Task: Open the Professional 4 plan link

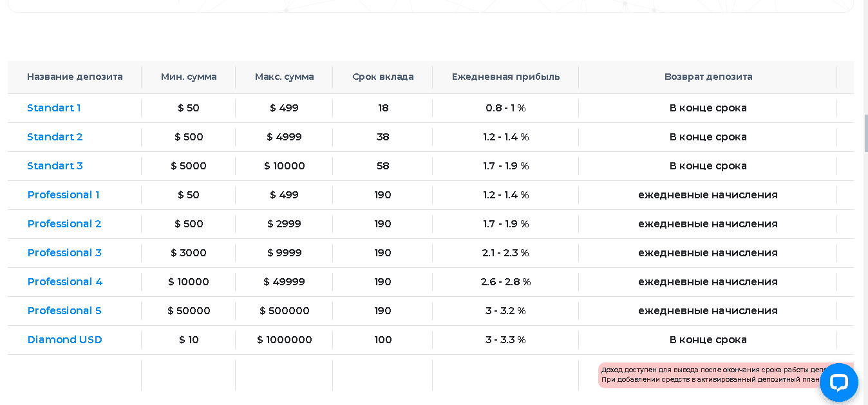Action: pos(65,282)
